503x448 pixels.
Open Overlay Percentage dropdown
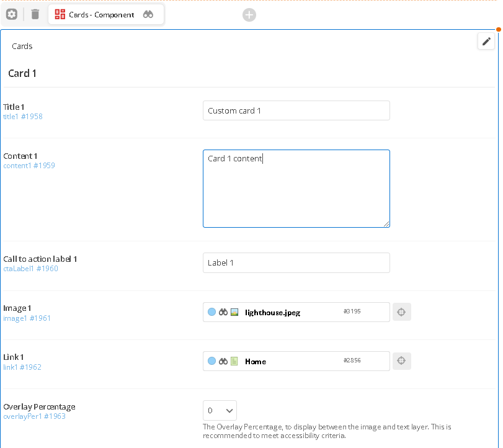click(x=220, y=410)
